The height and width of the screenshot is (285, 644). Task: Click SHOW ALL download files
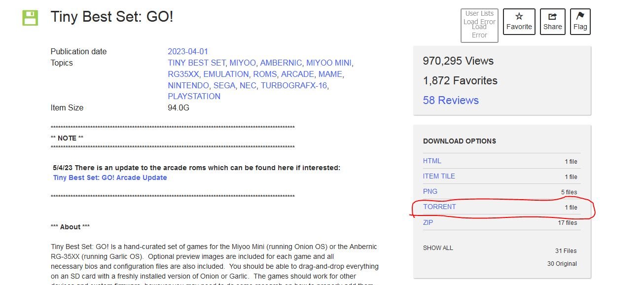[438, 248]
